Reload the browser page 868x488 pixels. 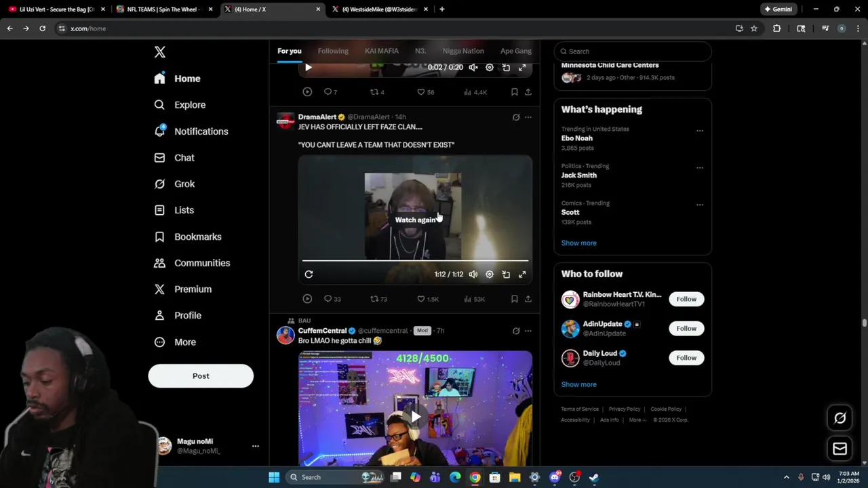(42, 28)
